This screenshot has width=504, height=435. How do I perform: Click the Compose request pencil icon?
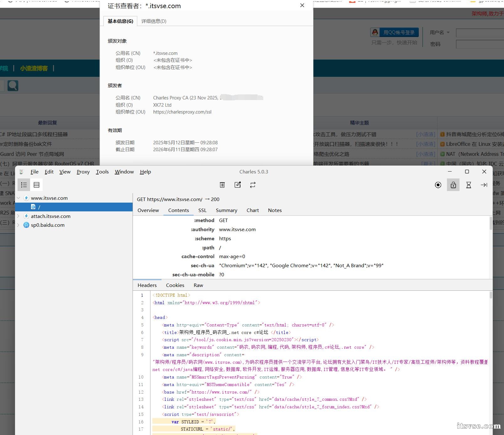click(238, 185)
